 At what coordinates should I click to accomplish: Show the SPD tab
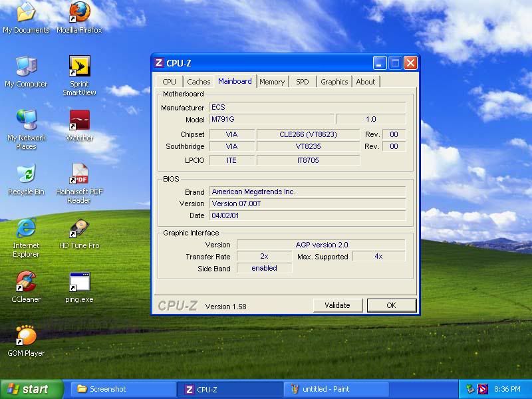303,82
